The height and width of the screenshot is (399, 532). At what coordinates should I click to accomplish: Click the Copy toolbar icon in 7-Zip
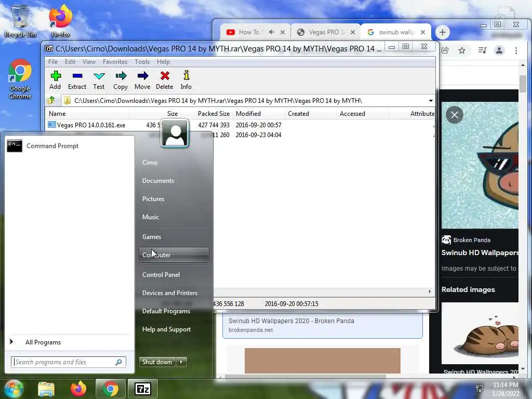(121, 80)
